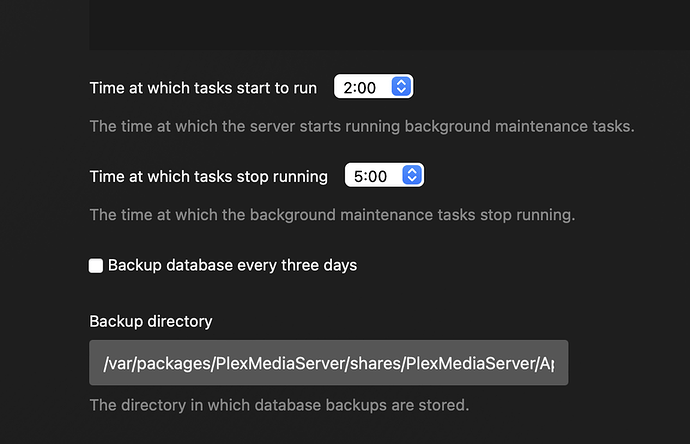Click the dark panel above the settings
This screenshot has height=444, width=690.
click(389, 25)
